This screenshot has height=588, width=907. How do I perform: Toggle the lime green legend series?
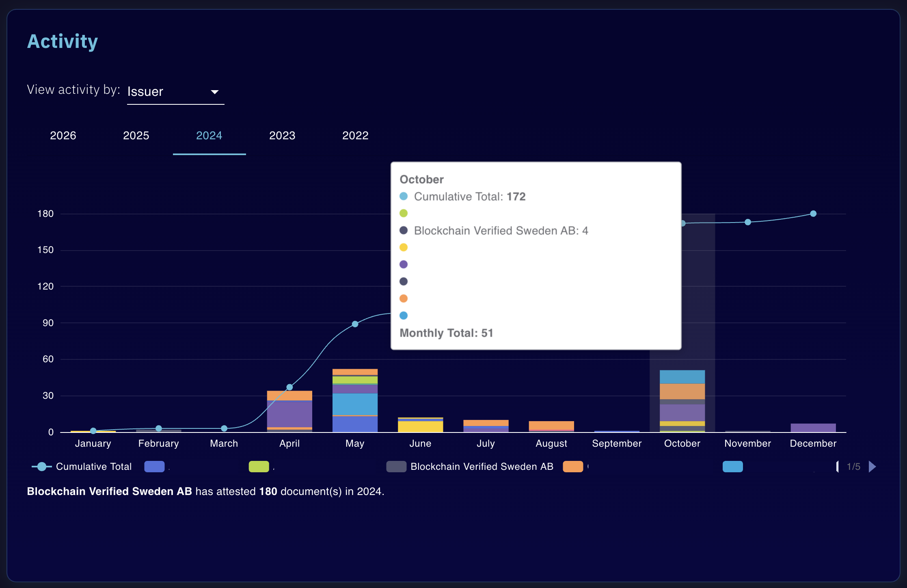259,467
